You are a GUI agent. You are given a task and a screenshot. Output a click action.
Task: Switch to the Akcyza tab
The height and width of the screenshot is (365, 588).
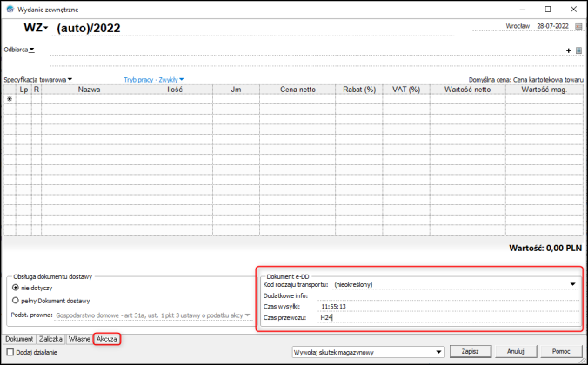click(x=106, y=339)
